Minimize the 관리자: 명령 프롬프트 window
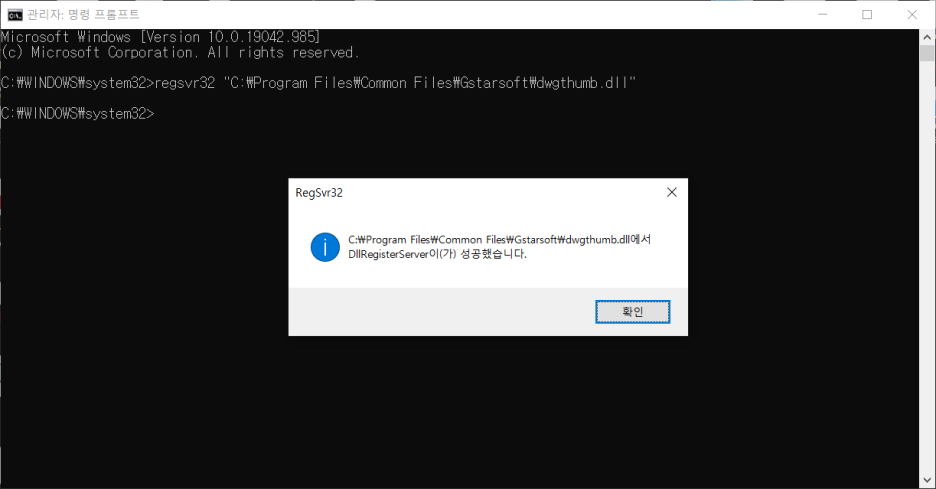The height and width of the screenshot is (489, 936). click(823, 14)
